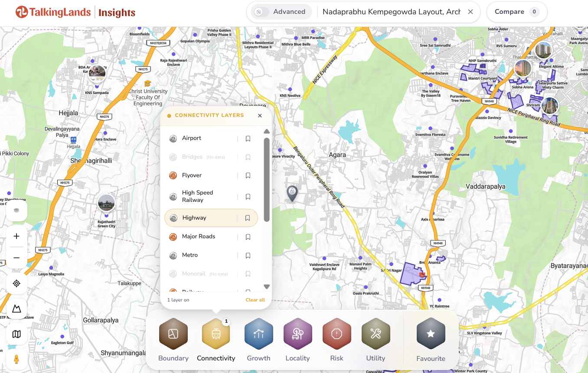Open the Sobha Arena photo marker
The height and width of the screenshot is (373, 588).
(x=523, y=68)
